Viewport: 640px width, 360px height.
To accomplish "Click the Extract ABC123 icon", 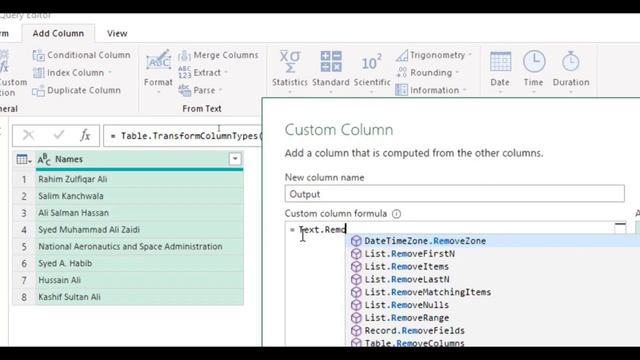I will pyautogui.click(x=184, y=73).
